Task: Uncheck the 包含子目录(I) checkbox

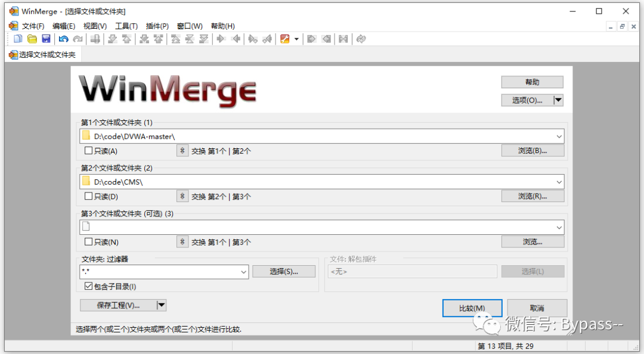Action: coord(88,286)
